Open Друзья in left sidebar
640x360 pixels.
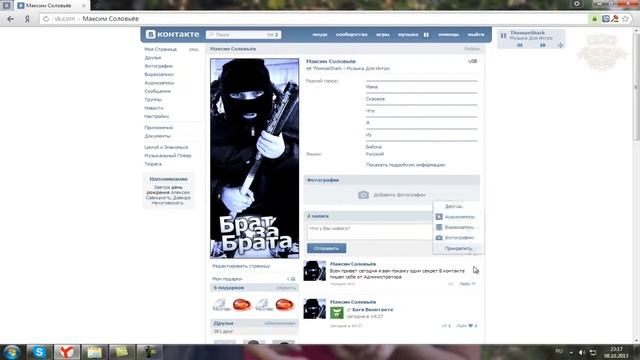click(x=153, y=58)
